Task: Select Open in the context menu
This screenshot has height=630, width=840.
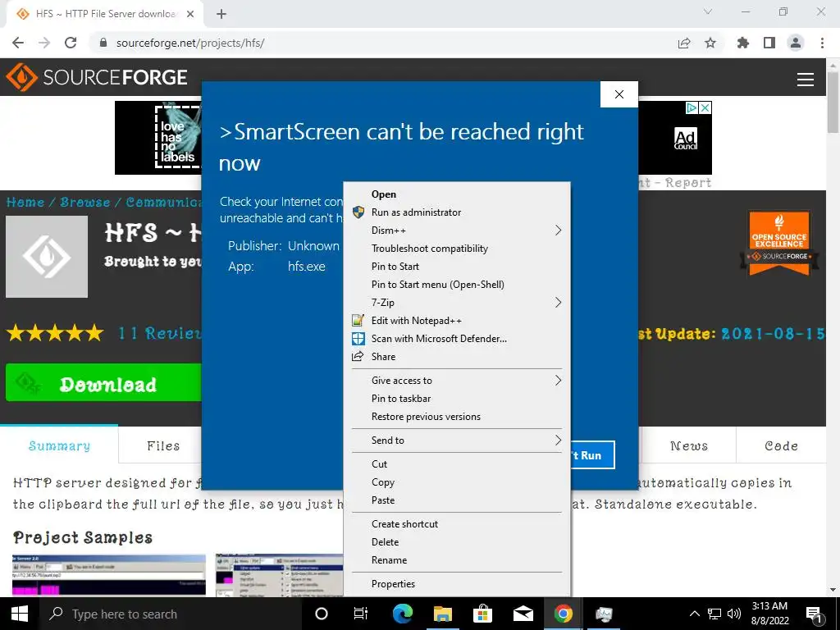Action: (x=457, y=194)
